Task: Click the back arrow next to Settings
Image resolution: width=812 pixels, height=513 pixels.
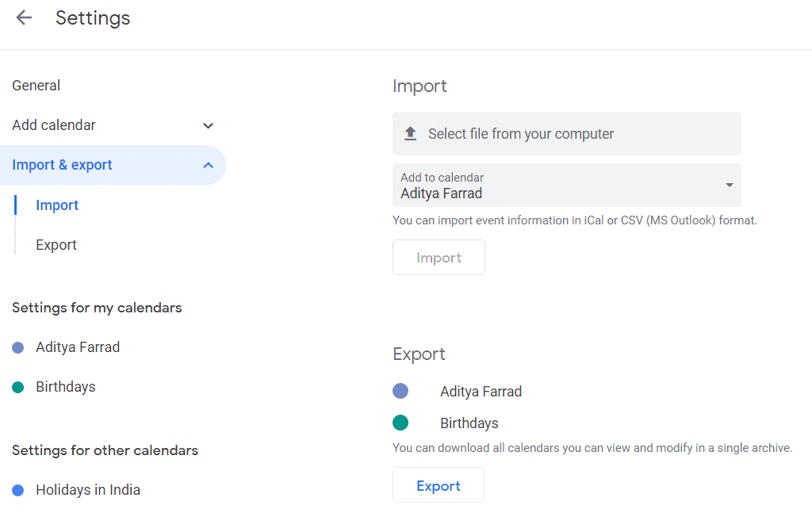Action: pos(24,17)
